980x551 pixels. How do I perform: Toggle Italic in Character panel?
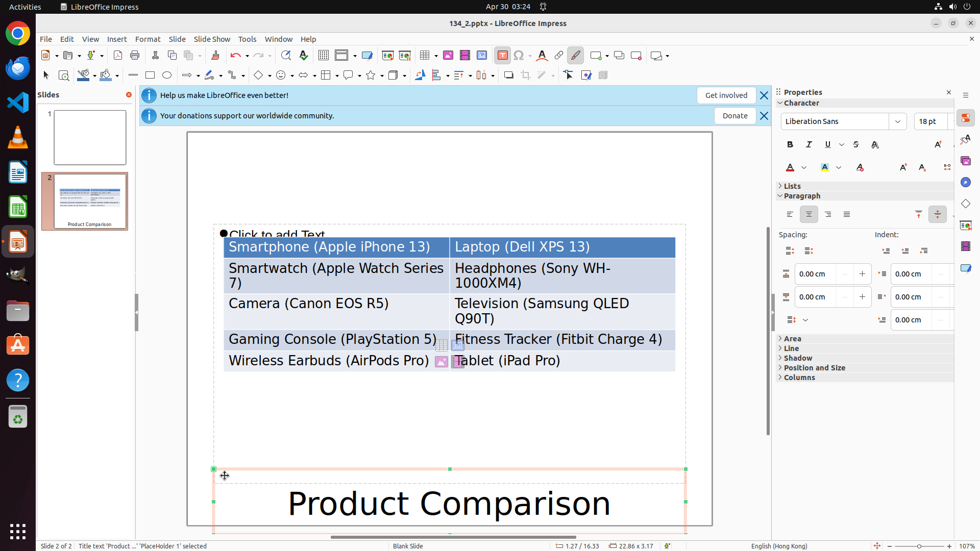tap(809, 145)
